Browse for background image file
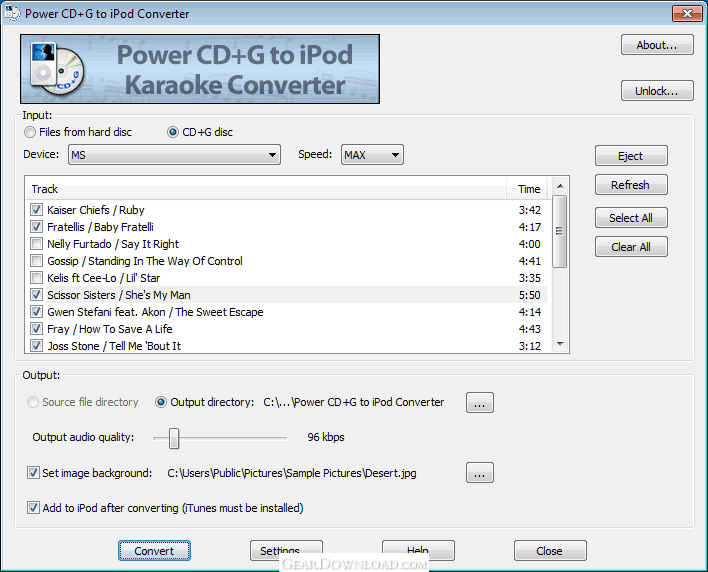708x572 pixels. pos(480,473)
